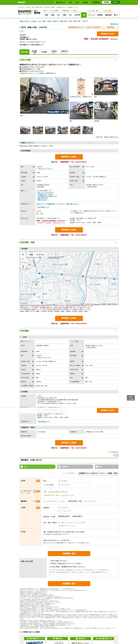Click the ご希望・ご要望 text area

click(x=79, y=572)
